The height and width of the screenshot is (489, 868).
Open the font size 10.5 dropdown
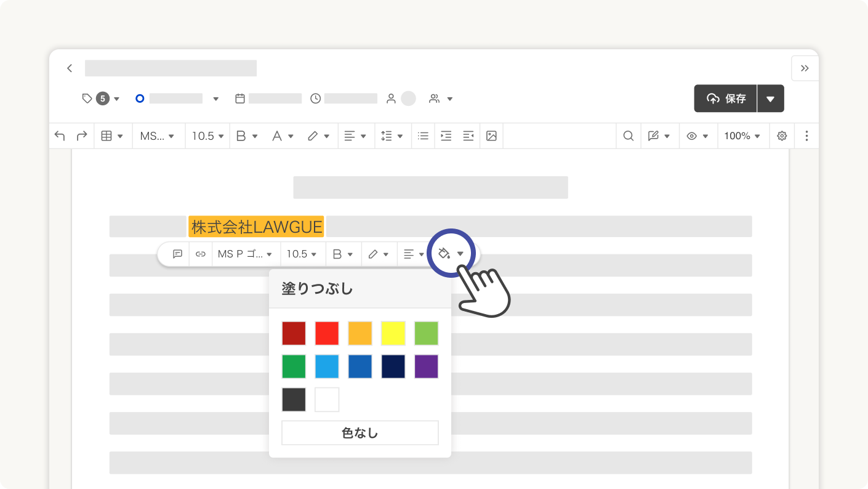(x=204, y=135)
